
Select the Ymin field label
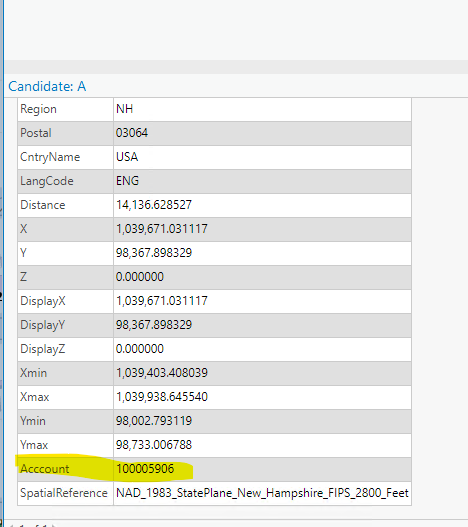(x=33, y=421)
